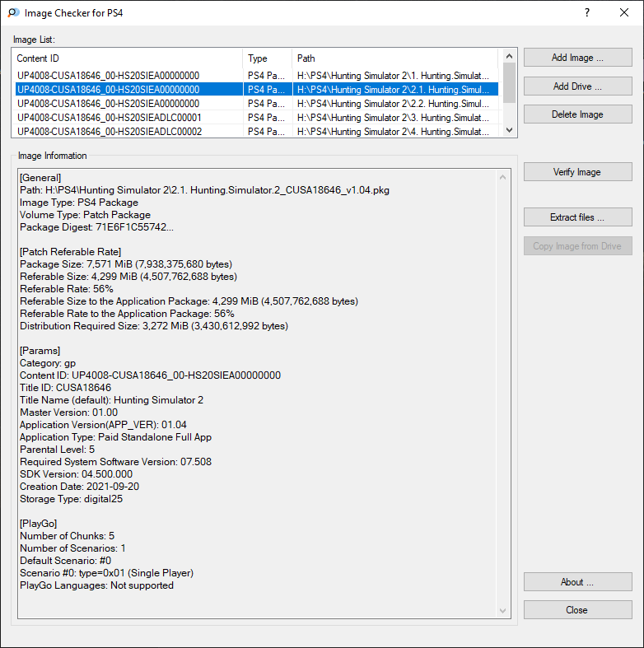
Task: Click the Package Digest line 71E6F1C55742...
Action: click(x=96, y=227)
